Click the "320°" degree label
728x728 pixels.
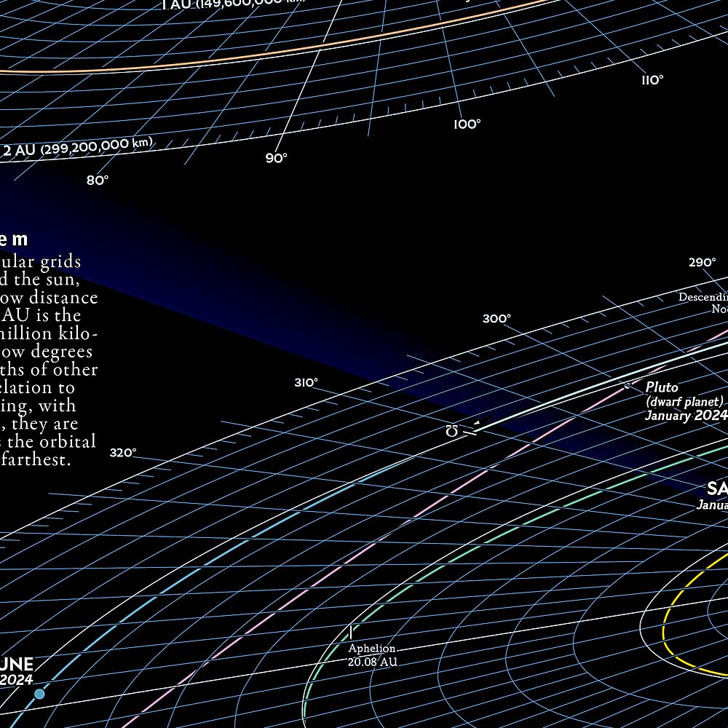point(123,452)
